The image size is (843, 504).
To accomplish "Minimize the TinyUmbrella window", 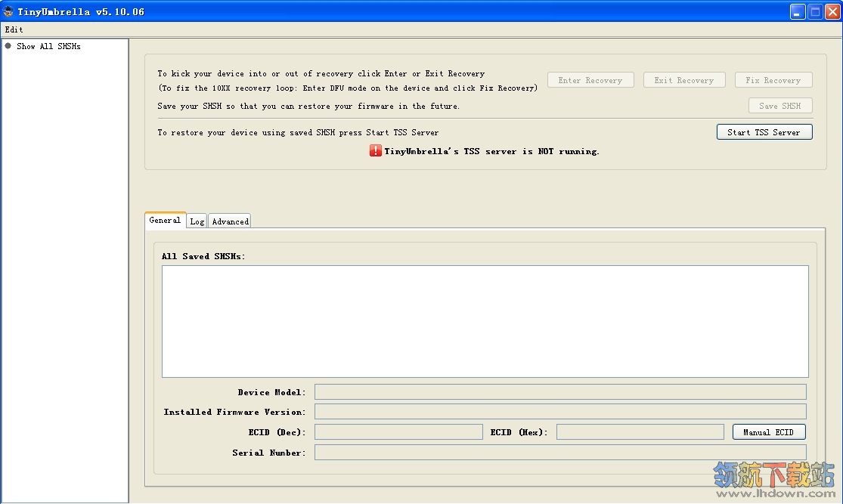I will tap(798, 12).
